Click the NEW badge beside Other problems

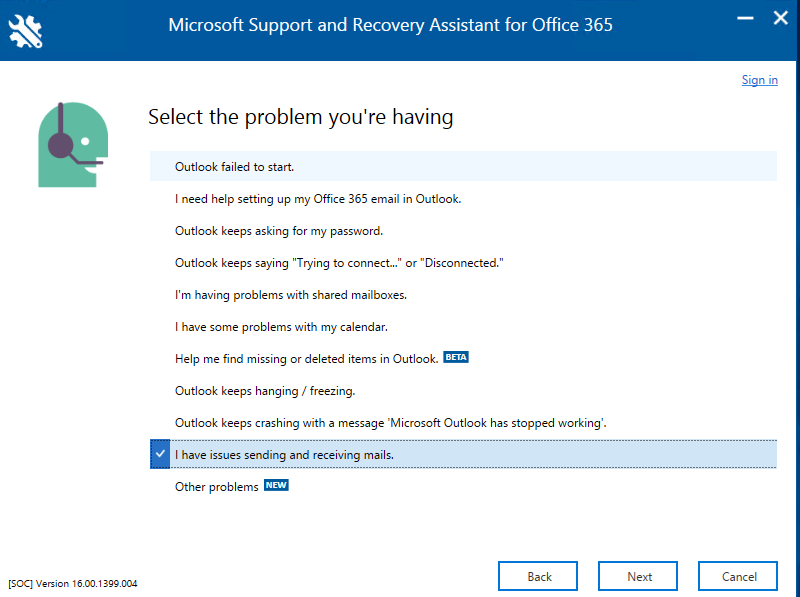(276, 485)
